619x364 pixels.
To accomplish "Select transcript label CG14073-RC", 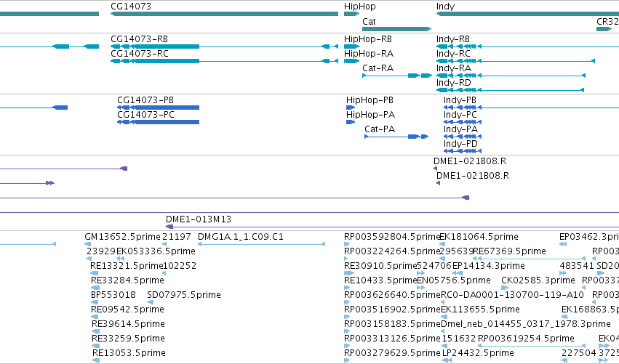I will 140,54.
